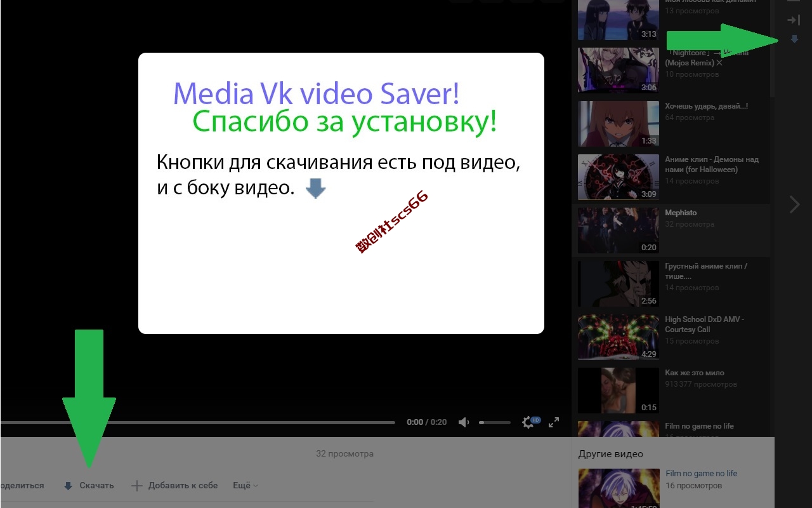Screen dimensions: 812x508
Task: Click the 913 377 просмотров text
Action: click(x=701, y=384)
